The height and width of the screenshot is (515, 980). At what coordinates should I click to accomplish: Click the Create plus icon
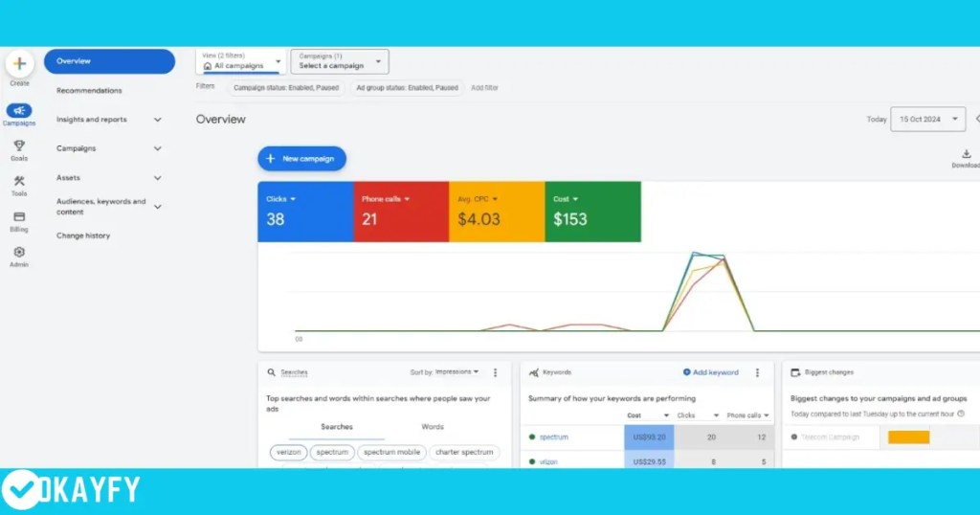click(x=19, y=64)
